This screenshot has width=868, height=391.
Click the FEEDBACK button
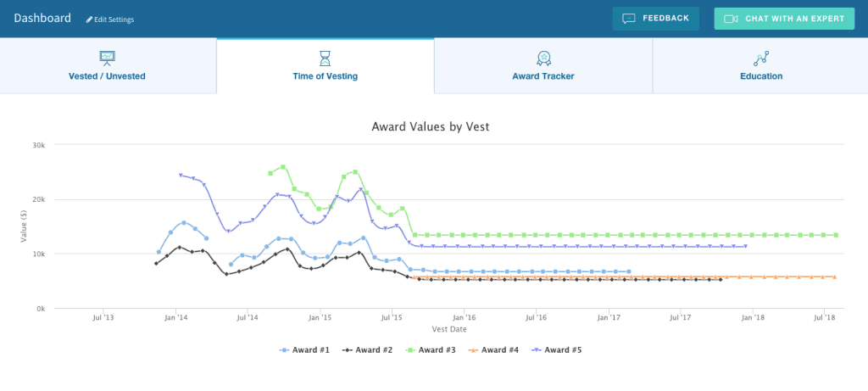655,19
